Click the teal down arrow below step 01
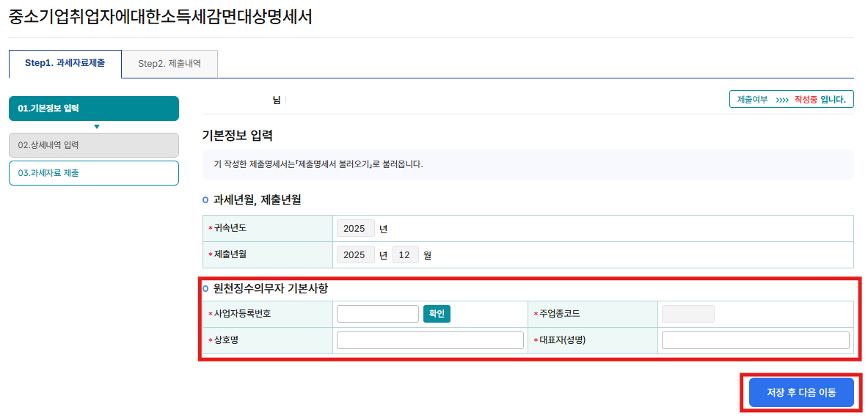The image size is (868, 418). (96, 127)
